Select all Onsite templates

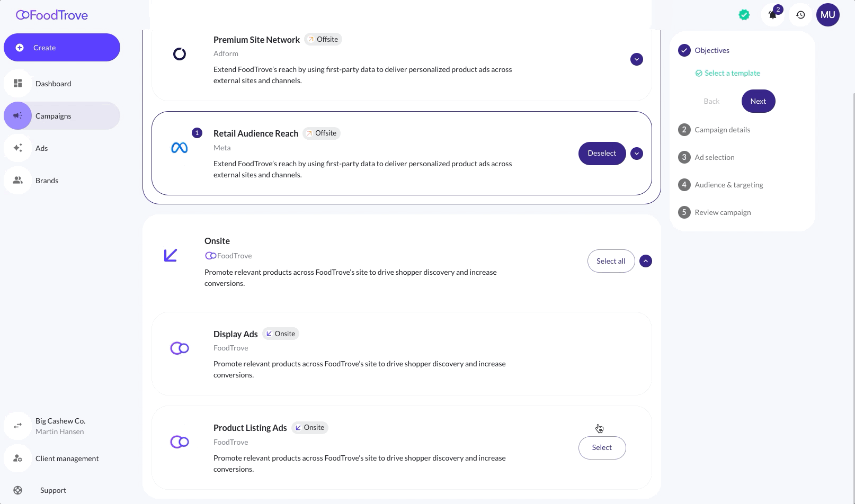pos(611,261)
